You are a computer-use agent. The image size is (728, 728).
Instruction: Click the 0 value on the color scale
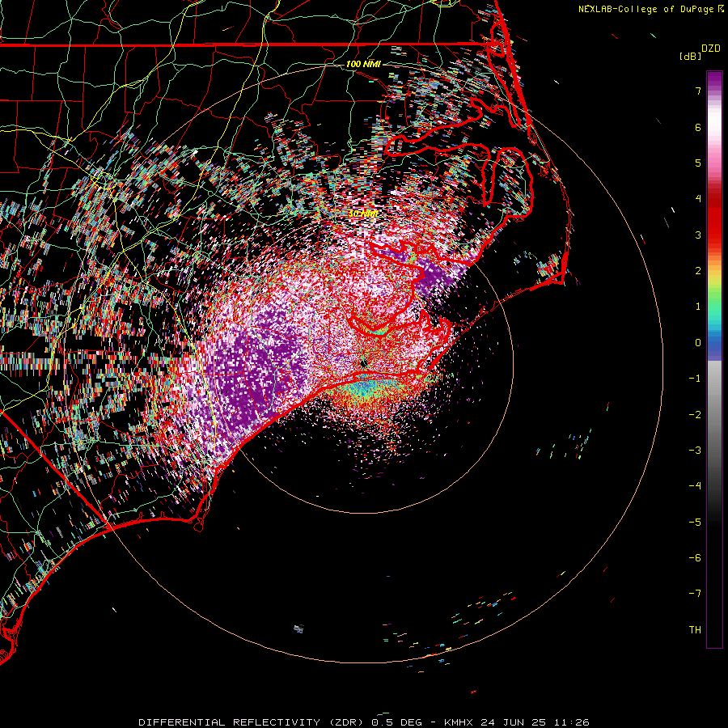(698, 343)
